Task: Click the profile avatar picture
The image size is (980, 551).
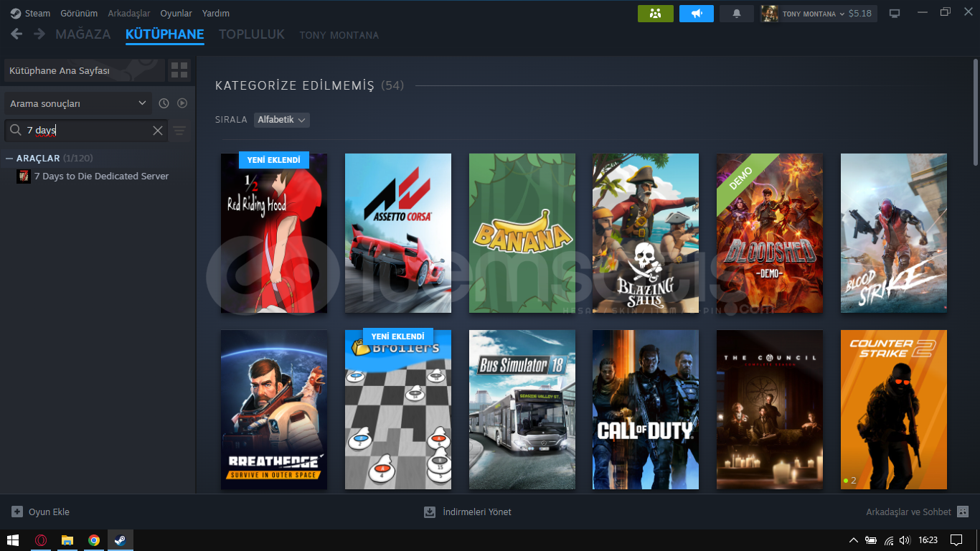Action: pyautogui.click(x=770, y=14)
